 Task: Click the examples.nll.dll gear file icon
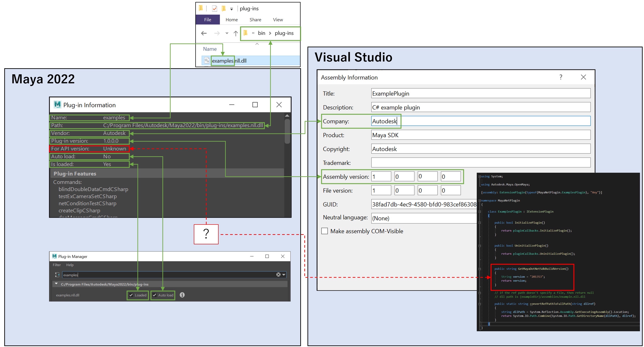(x=206, y=61)
